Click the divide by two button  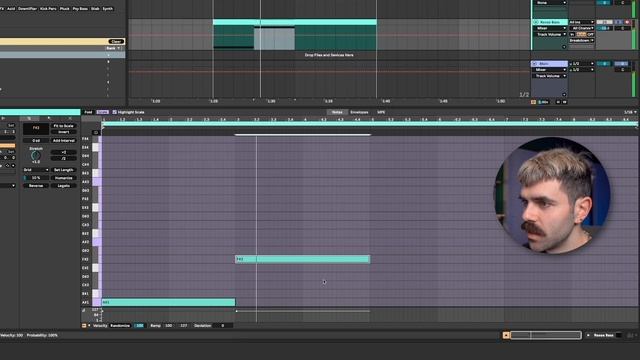tap(63, 158)
